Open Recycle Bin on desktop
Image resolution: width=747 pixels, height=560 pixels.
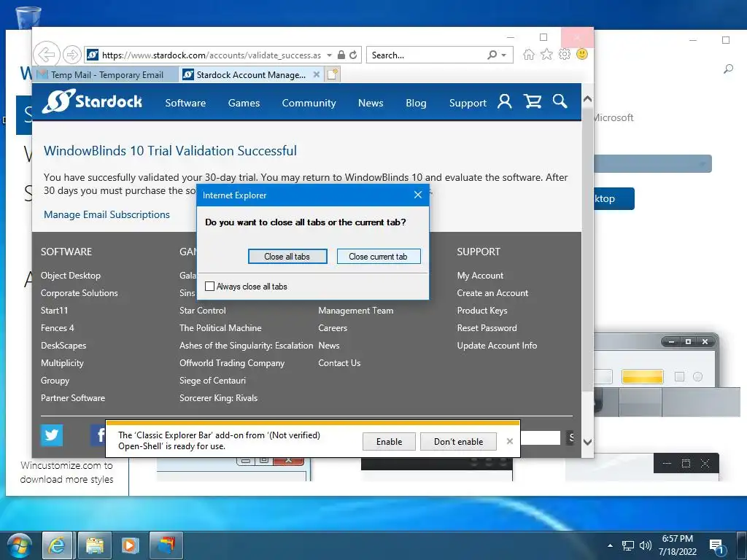click(x=28, y=18)
